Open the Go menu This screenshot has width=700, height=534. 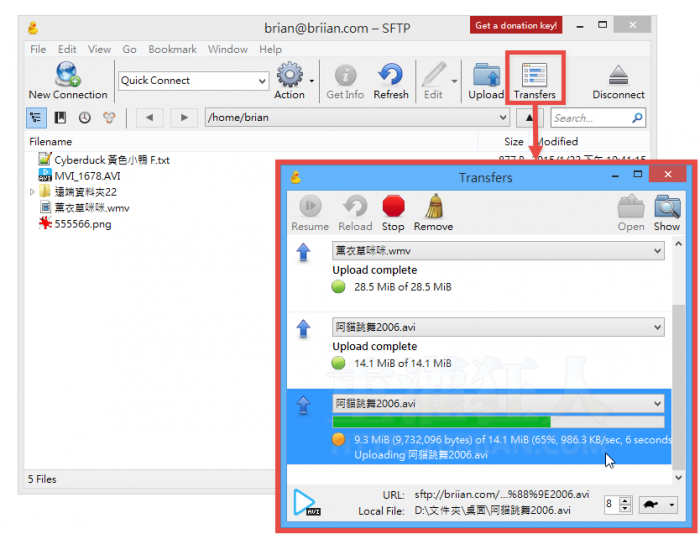click(129, 49)
